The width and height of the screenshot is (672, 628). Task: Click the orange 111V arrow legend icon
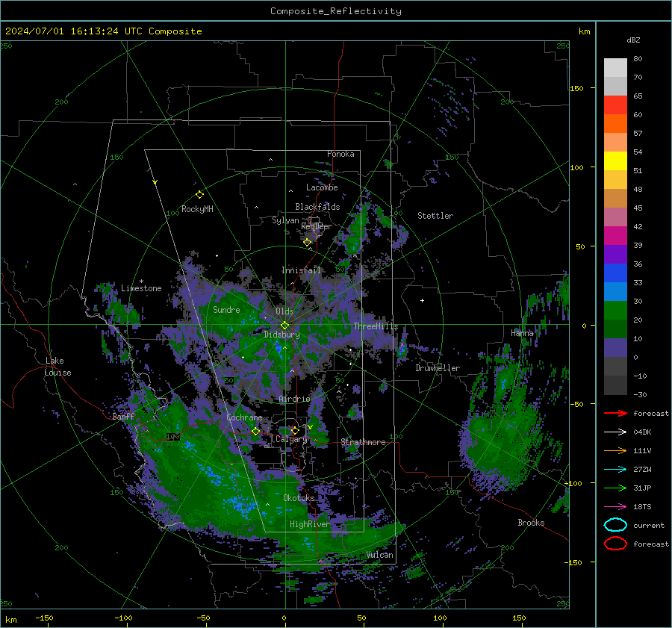(x=615, y=450)
